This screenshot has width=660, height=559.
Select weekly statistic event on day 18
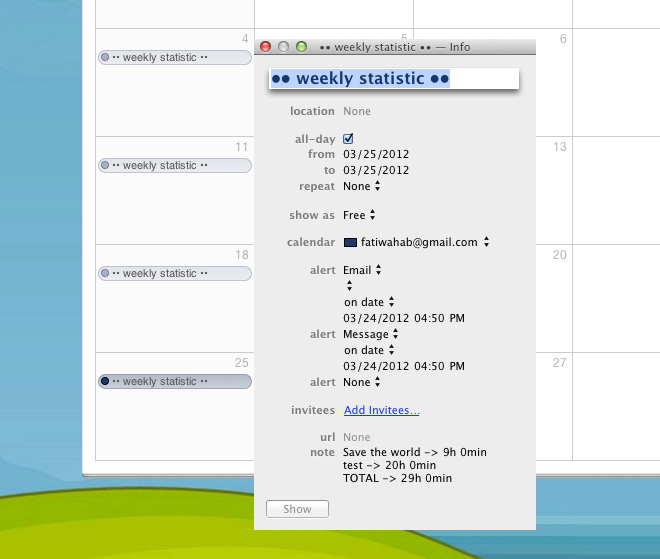click(175, 273)
